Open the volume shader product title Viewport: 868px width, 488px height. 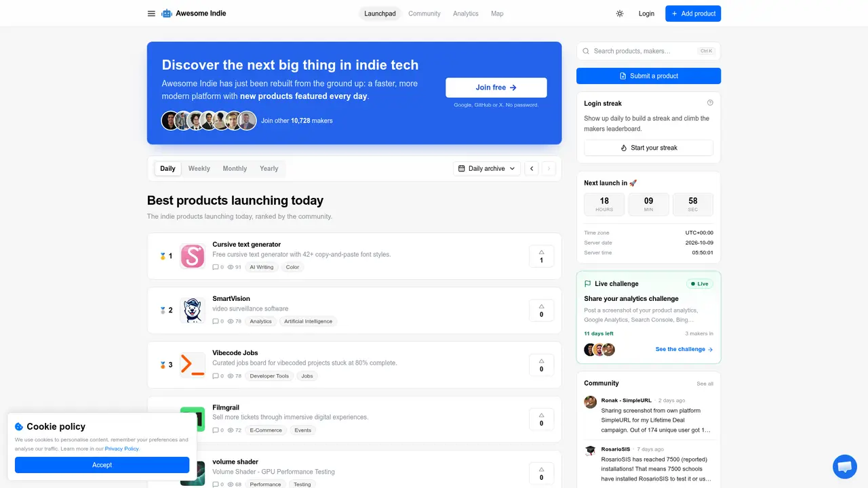(235, 462)
